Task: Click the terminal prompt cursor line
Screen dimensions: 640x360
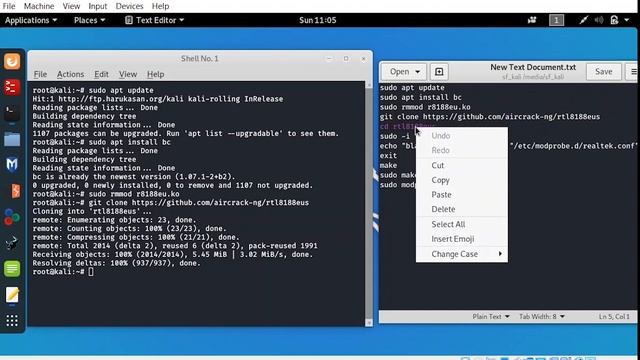Action: 63,272
